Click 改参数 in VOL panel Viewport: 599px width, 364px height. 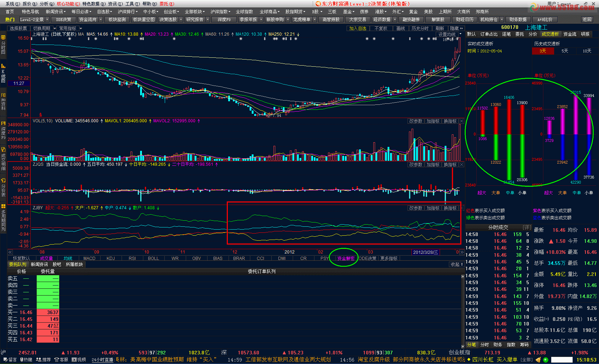416,121
